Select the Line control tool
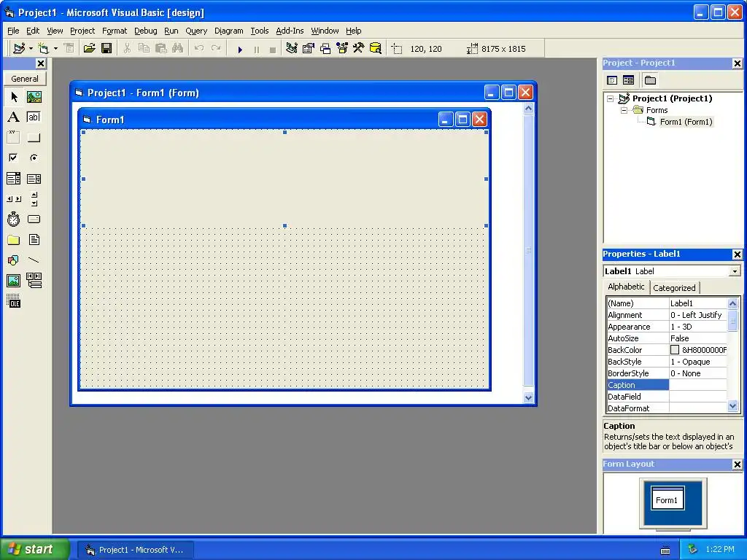 (x=34, y=260)
